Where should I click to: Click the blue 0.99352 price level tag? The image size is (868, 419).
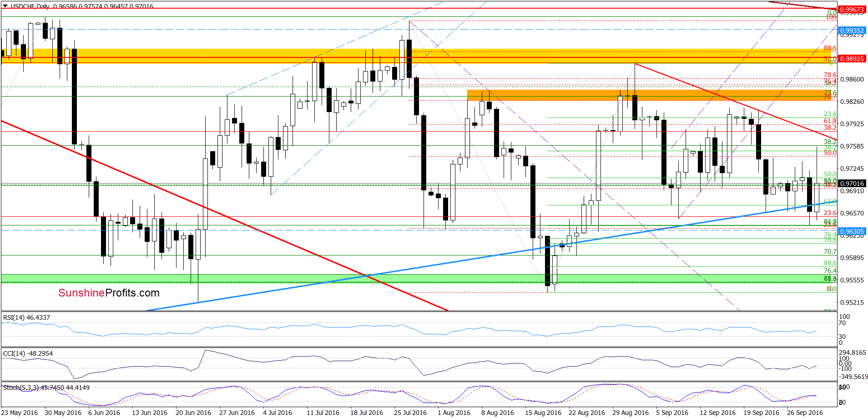coord(852,31)
